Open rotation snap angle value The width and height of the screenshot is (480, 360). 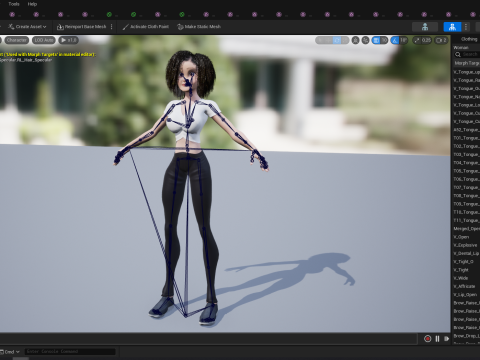coord(403,40)
